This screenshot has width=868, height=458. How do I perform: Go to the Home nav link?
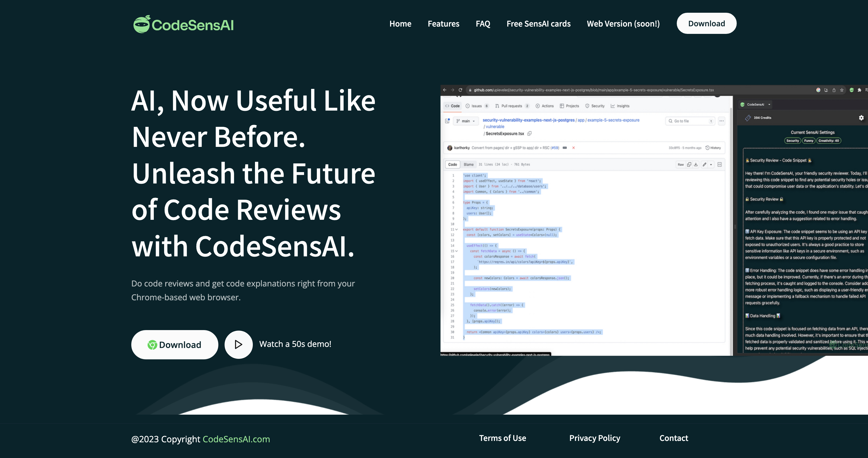(x=400, y=24)
